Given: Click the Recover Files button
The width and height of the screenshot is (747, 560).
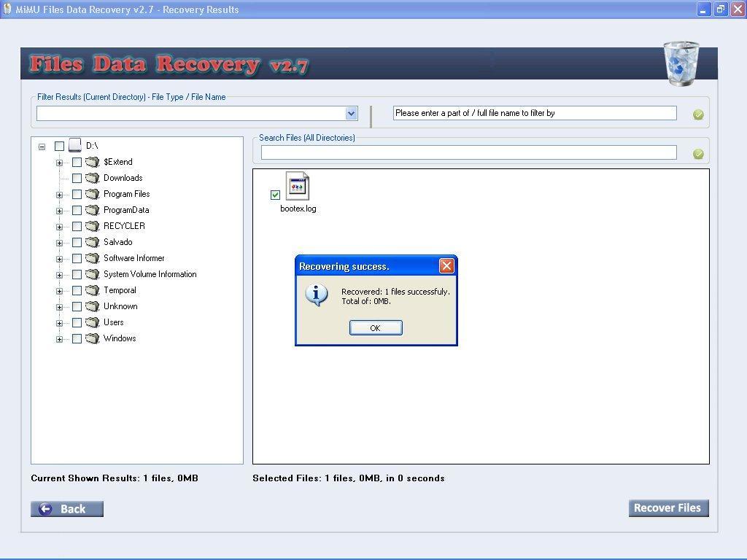Looking at the screenshot, I should [668, 508].
